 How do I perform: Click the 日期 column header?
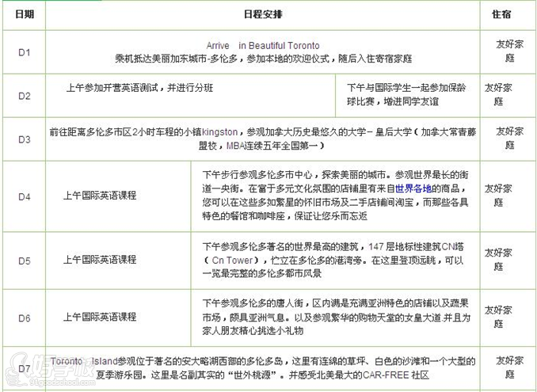(x=25, y=14)
